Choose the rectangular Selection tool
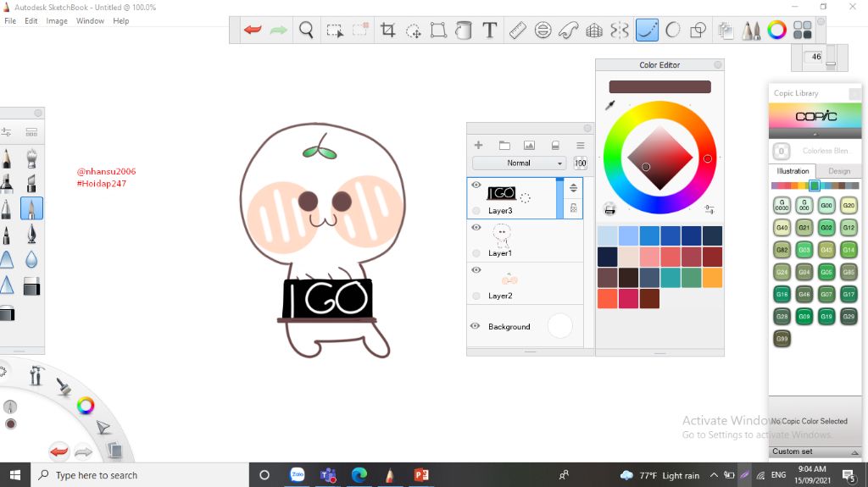Image resolution: width=868 pixels, height=487 pixels. [335, 30]
